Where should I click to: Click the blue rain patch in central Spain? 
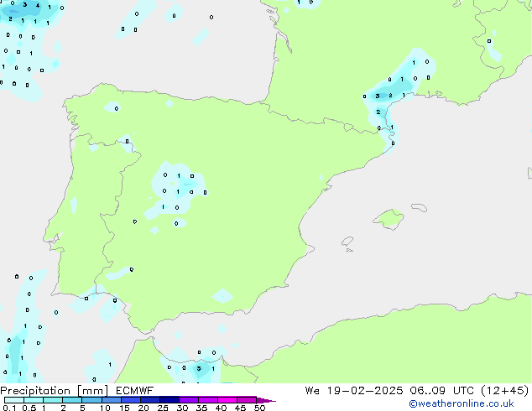coord(187,185)
